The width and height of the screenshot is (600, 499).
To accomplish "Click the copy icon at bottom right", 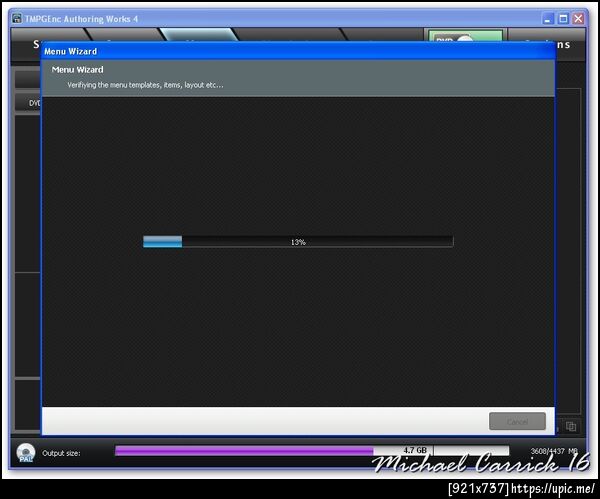I will pos(571,426).
